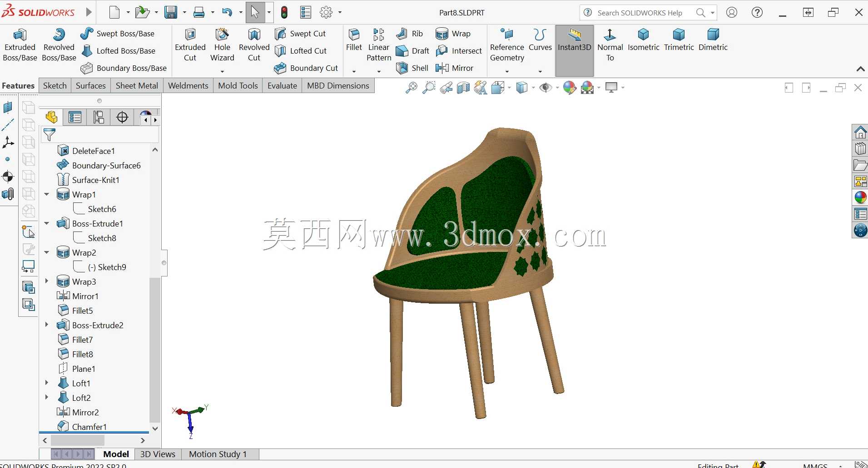
Task: Collapse the Wrap1 feature node
Action: pyautogui.click(x=47, y=194)
